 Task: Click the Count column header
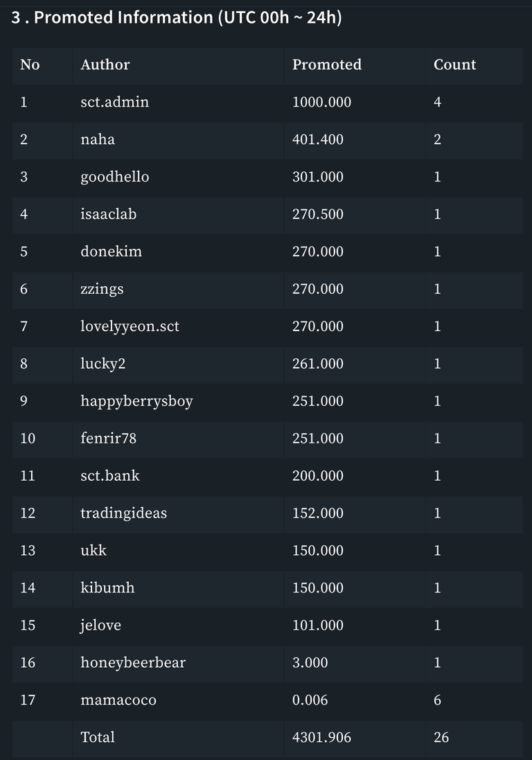pyautogui.click(x=454, y=64)
